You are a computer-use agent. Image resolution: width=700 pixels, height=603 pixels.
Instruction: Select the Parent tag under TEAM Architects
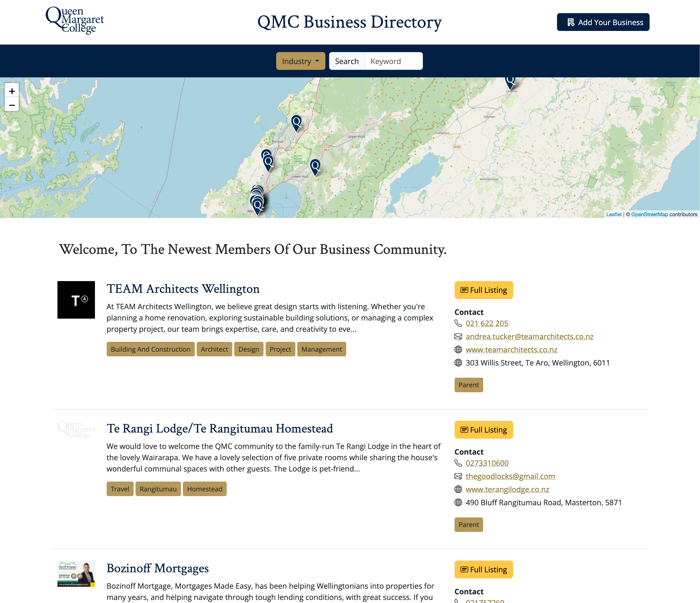click(469, 385)
